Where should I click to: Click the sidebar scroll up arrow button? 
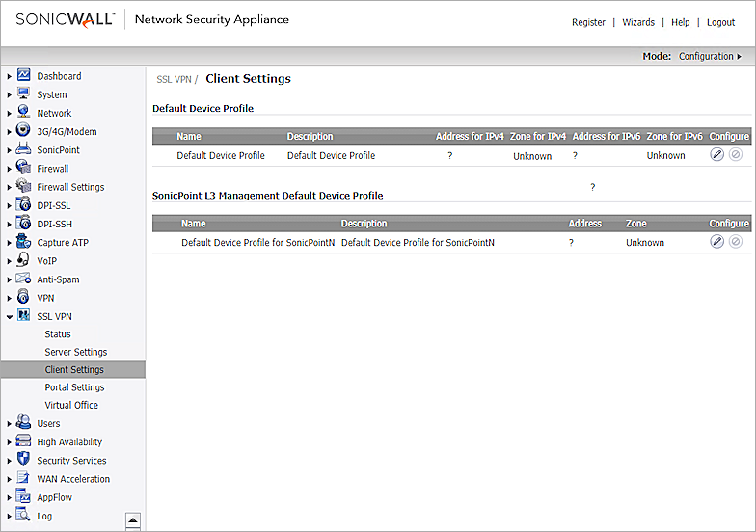coord(133,519)
